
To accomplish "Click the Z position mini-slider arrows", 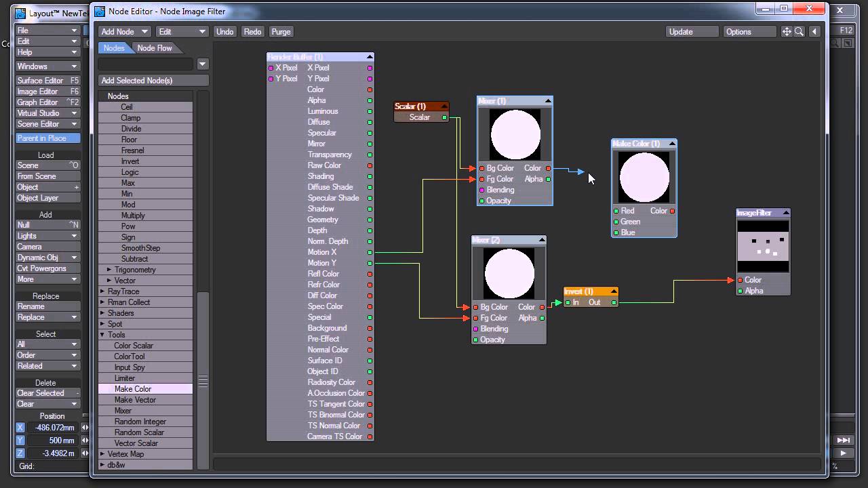I will pos(85,453).
